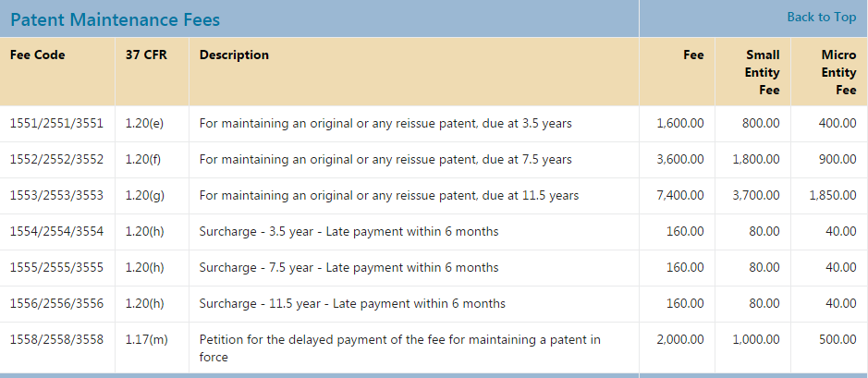The height and width of the screenshot is (378, 868).
Task: Click the 1.17(m) CFR cell
Action: (x=147, y=339)
